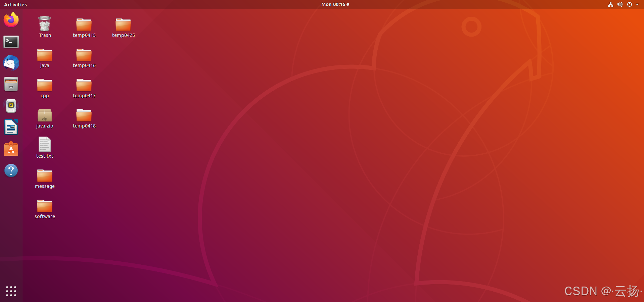Select the temp0425 folder icon

point(123,25)
